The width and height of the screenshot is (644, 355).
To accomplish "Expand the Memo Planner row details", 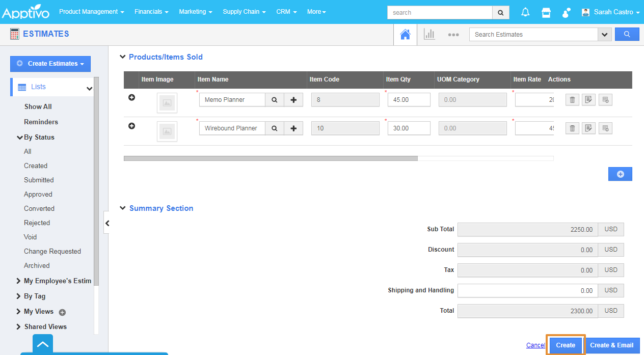I will click(131, 97).
